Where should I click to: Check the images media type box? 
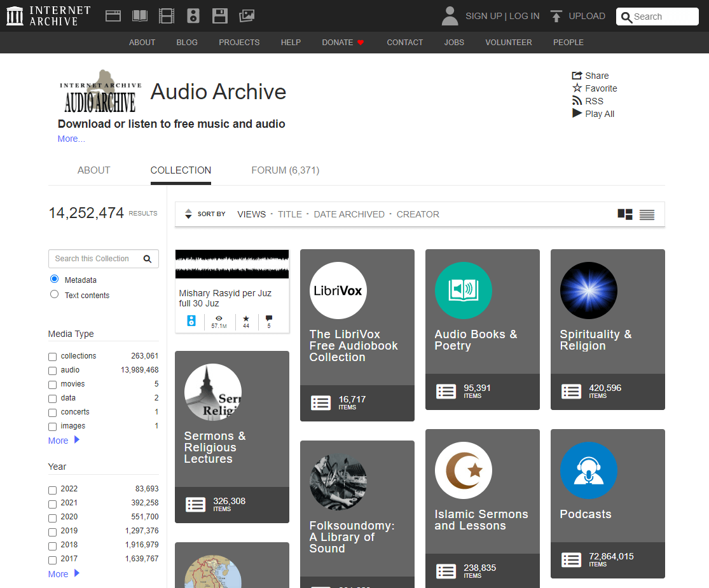click(52, 427)
